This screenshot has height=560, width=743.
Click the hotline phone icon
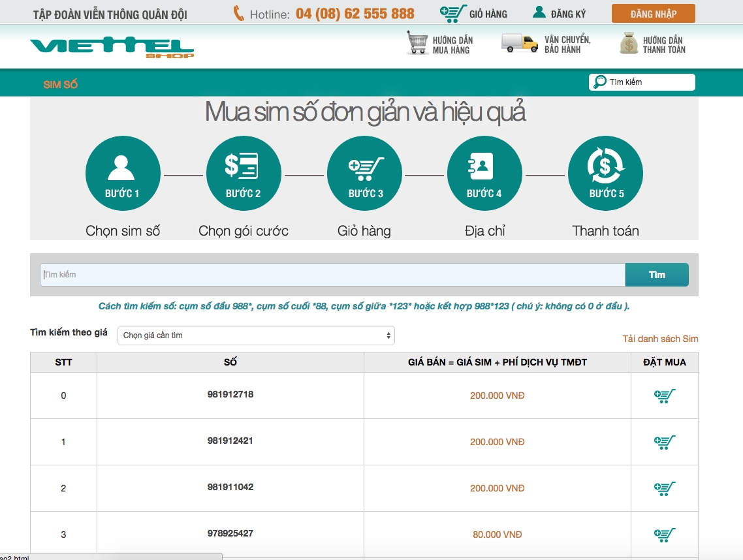pyautogui.click(x=239, y=13)
